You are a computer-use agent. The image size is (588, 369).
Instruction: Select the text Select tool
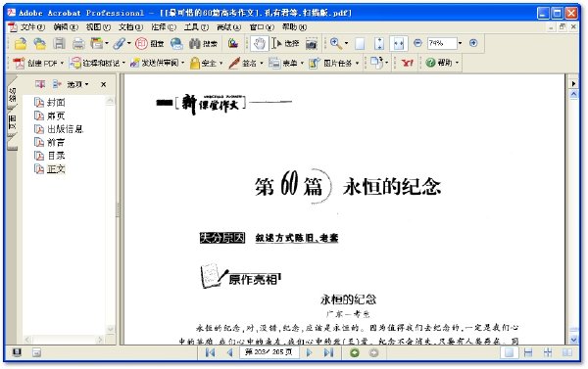(x=285, y=44)
